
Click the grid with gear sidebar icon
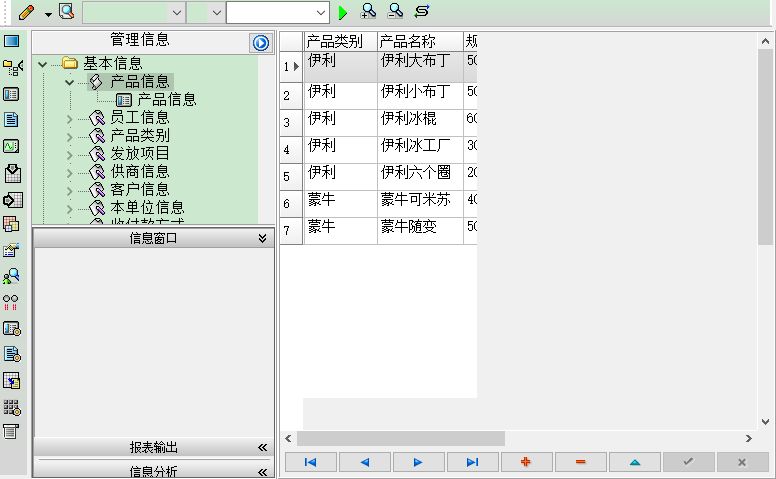12,407
